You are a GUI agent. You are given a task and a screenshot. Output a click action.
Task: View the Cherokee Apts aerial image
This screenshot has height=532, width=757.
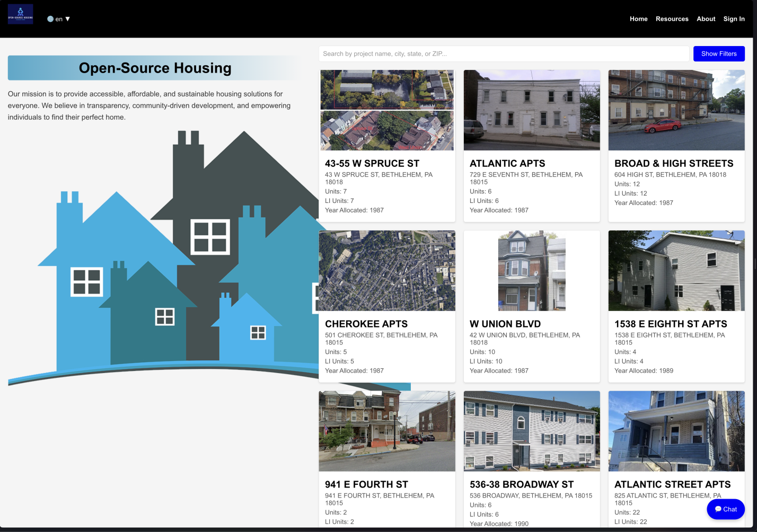(387, 271)
